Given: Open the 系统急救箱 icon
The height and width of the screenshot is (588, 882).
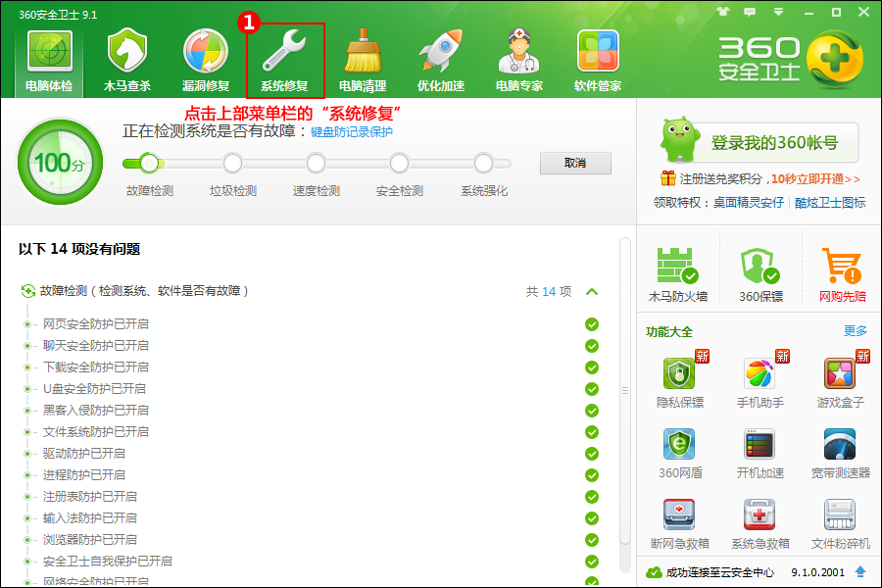Looking at the screenshot, I should point(759,514).
